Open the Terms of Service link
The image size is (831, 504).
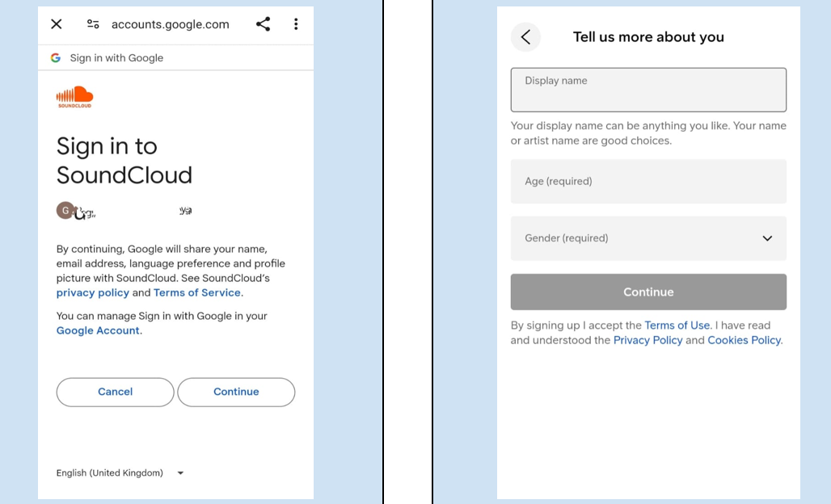tap(196, 293)
